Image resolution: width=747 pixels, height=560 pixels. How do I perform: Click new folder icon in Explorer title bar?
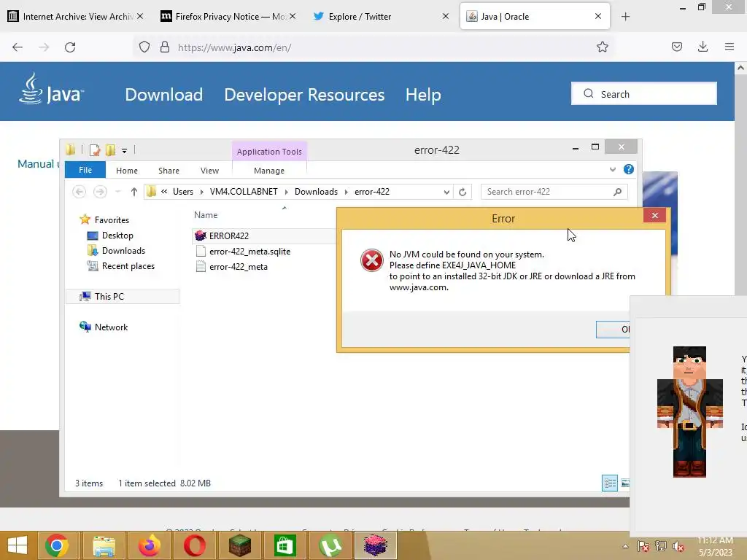pos(111,150)
